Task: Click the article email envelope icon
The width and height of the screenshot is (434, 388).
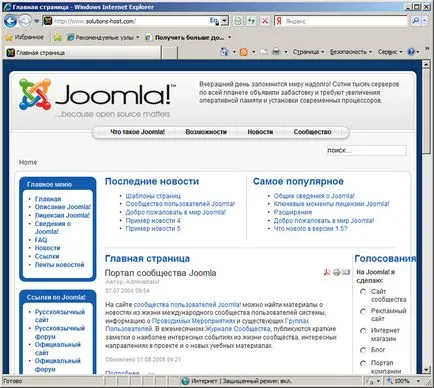Action: click(x=346, y=272)
